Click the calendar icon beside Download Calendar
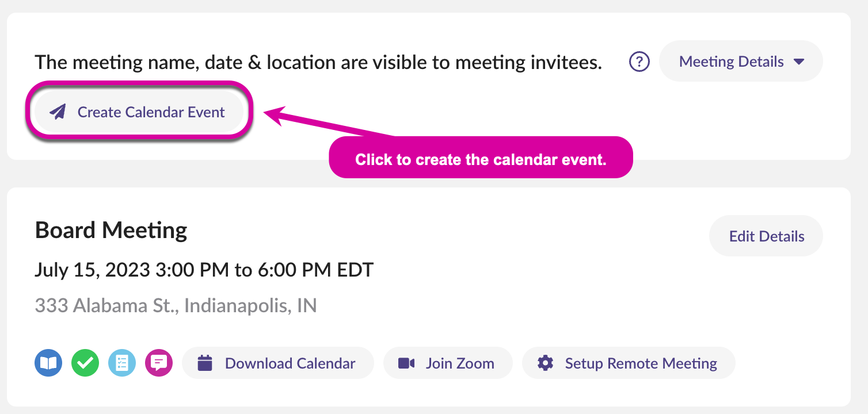The image size is (868, 414). tap(205, 363)
